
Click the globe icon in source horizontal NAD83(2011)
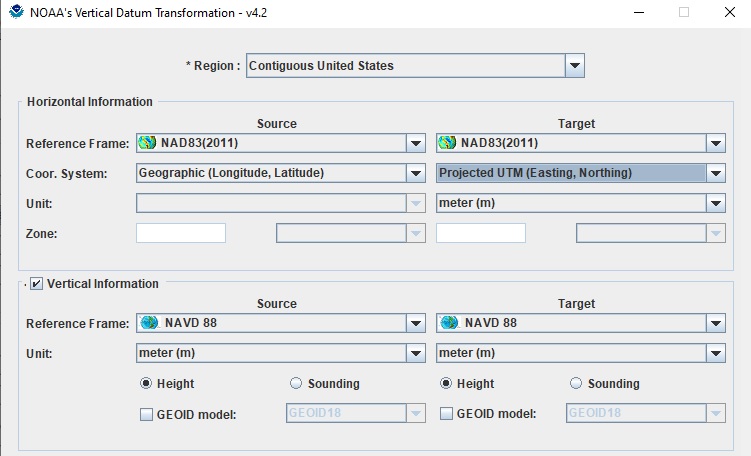coord(147,143)
